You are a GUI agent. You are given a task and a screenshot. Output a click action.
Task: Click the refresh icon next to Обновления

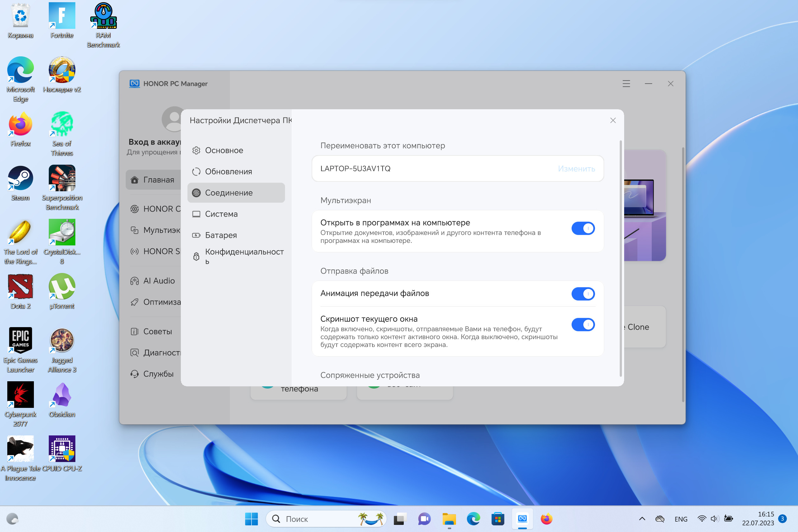pyautogui.click(x=196, y=172)
